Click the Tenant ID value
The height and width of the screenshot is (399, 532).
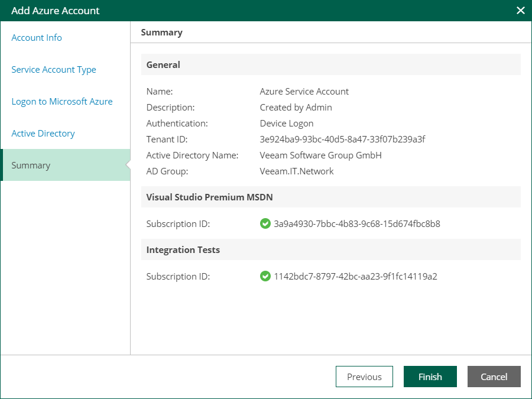342,140
